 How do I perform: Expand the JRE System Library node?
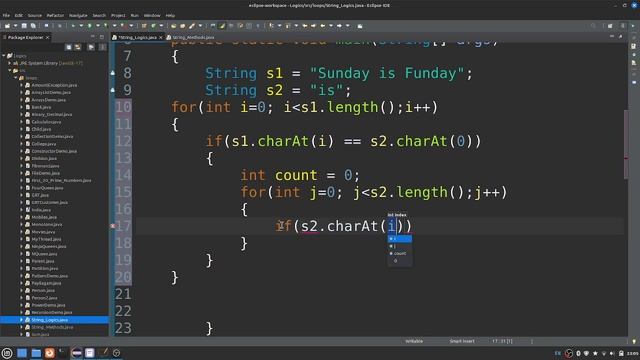point(10,63)
